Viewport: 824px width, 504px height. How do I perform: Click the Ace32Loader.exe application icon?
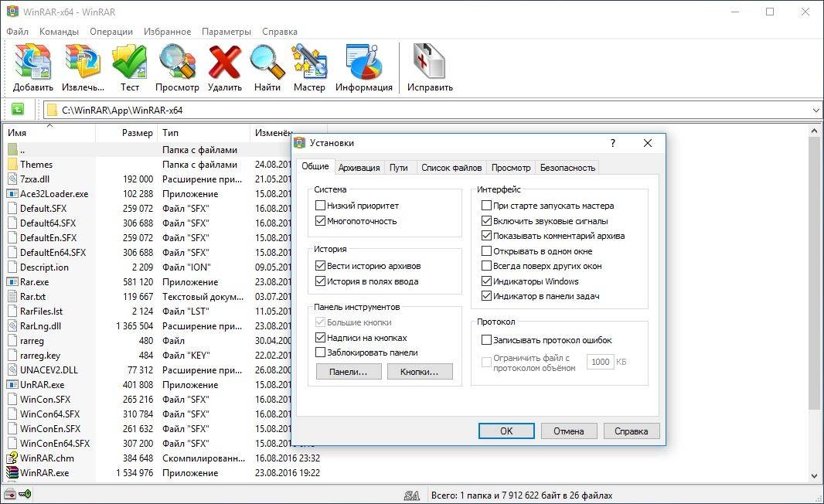point(12,194)
